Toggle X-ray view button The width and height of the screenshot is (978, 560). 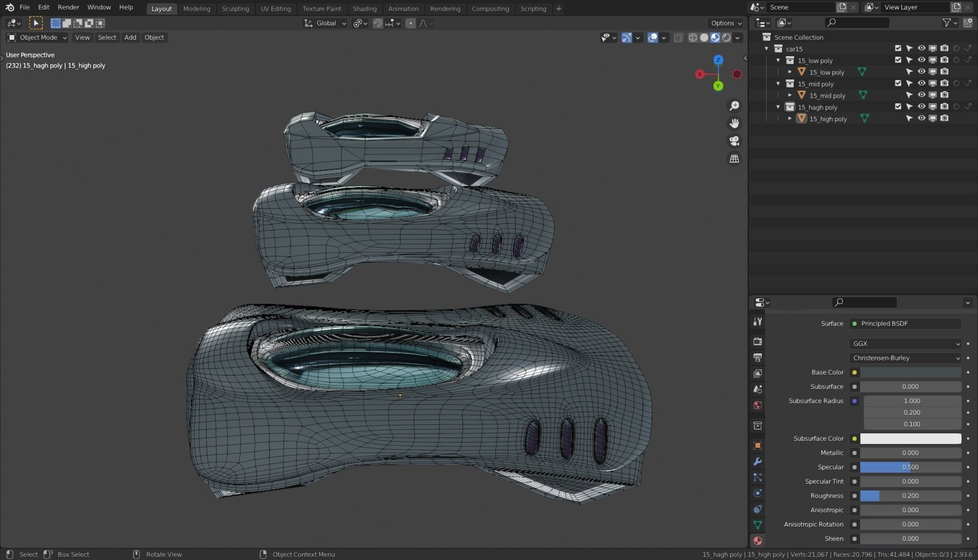[678, 38]
